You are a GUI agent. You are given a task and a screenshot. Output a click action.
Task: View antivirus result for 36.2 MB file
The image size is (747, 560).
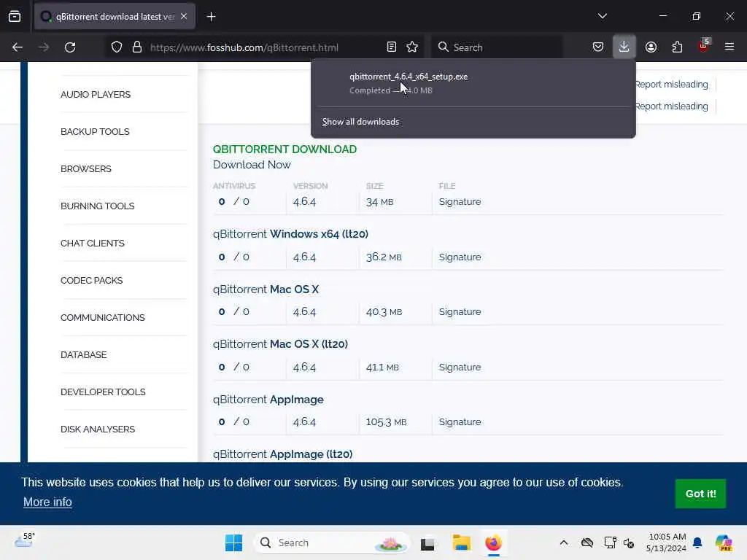coord(233,257)
